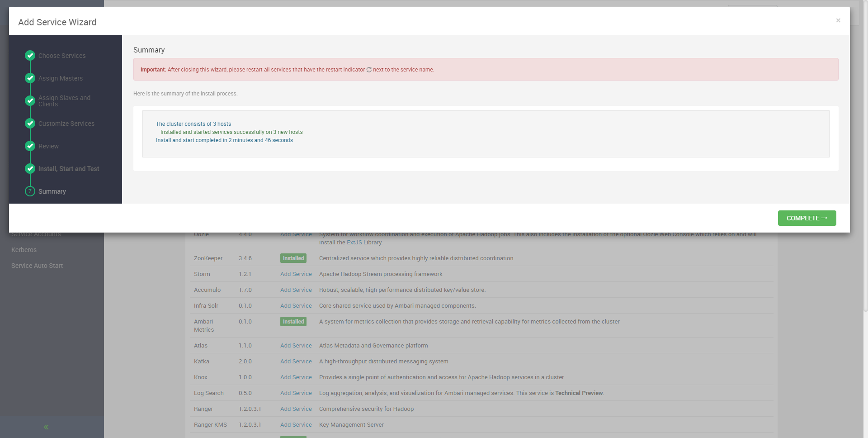
Task: Select the Install, Start and Test step
Action: point(69,169)
